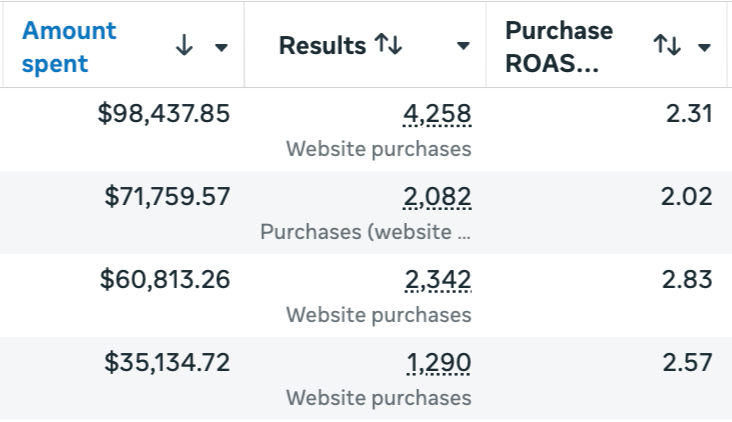Click 'Website purchases' under 1,290
Screen dimensions: 732x422
coord(379,398)
